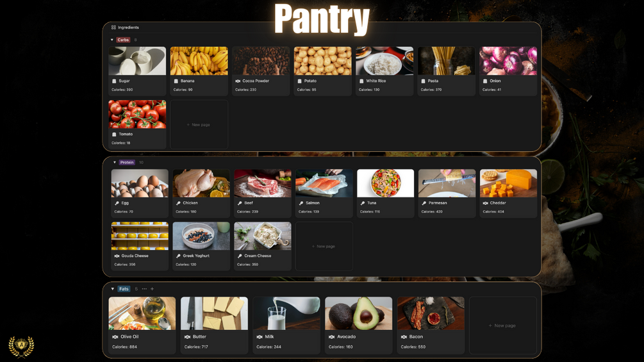Screen dimensions: 644x362
Task: Add a new page in Carbs
Action: point(199,124)
